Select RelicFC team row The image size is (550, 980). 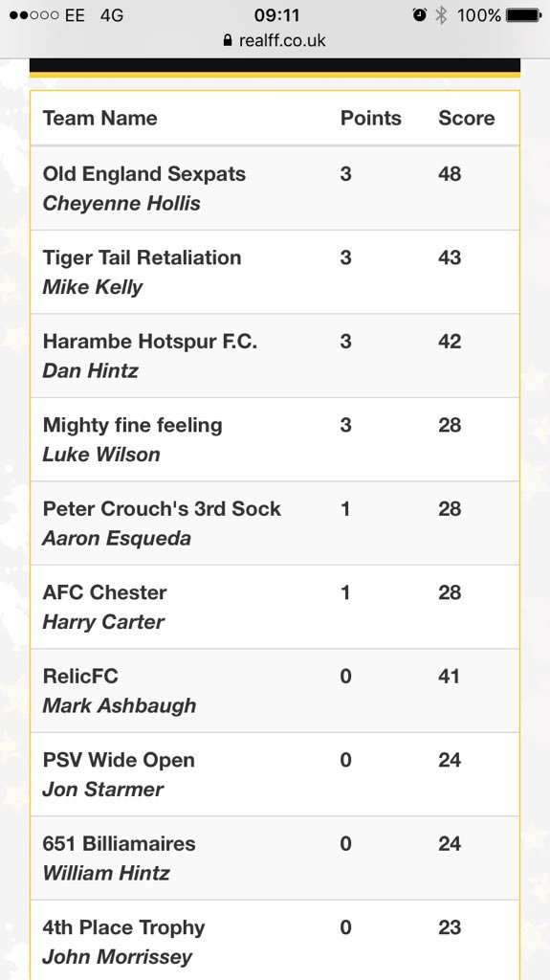point(275,691)
